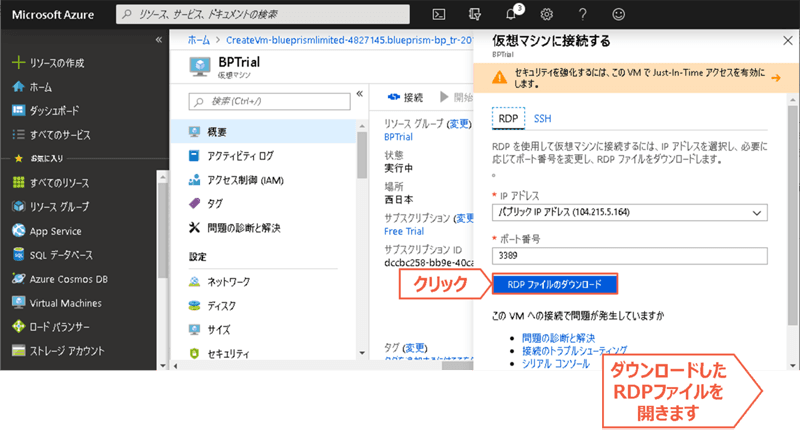The image size is (800, 435).
Task: Click the resource menu vertical scrollbar
Action: [362, 156]
